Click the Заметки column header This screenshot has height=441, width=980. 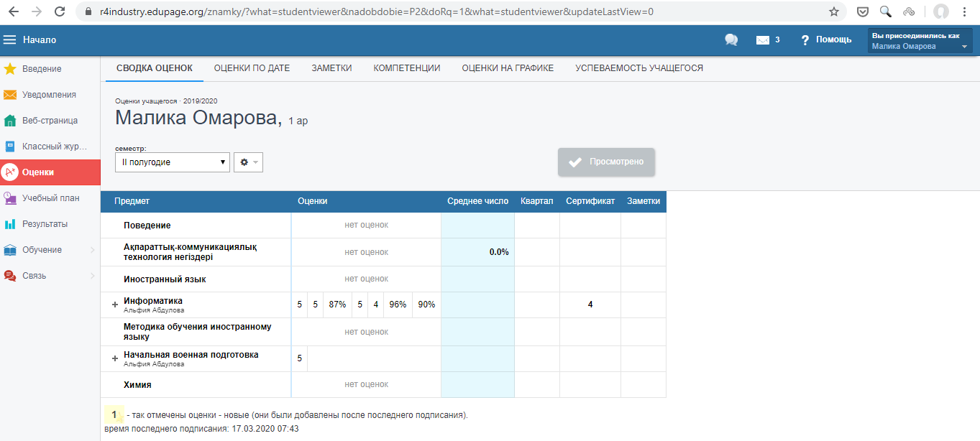pyautogui.click(x=644, y=201)
